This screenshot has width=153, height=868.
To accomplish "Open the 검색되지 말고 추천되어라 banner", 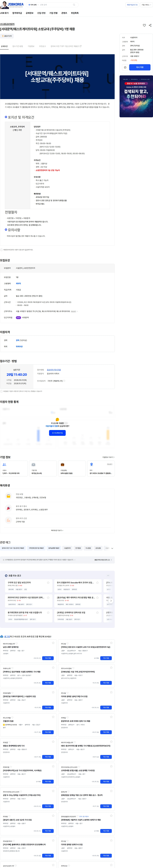I will pyautogui.click(x=136, y=96).
